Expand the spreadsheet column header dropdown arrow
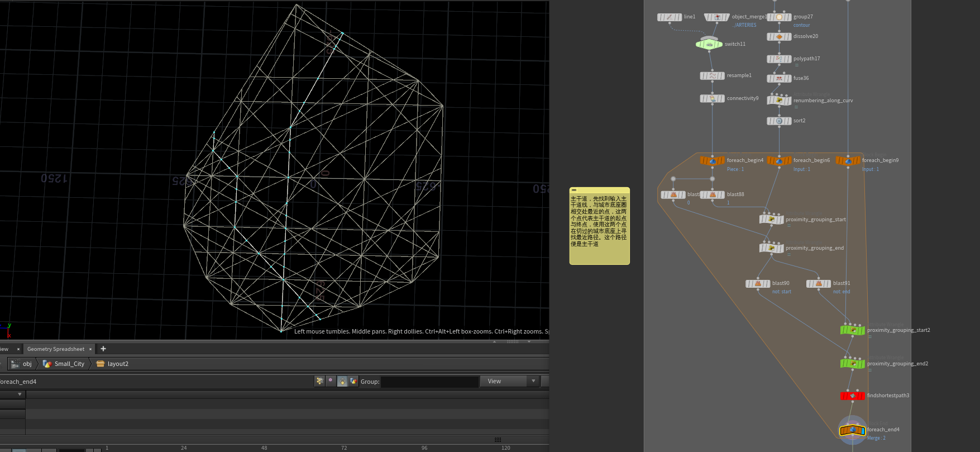Viewport: 980px width, 452px height. pos(20,394)
